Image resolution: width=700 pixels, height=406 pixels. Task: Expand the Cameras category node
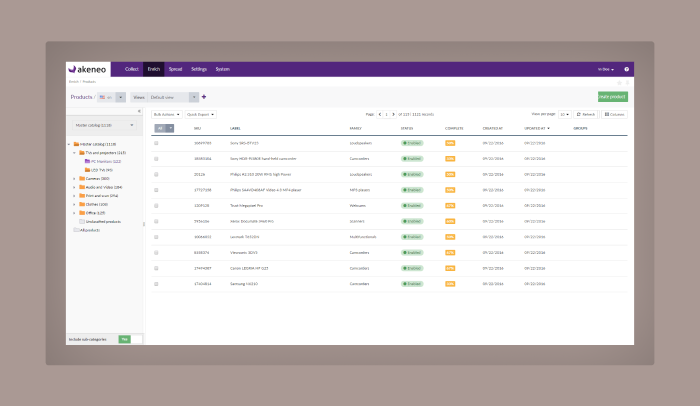tap(75, 179)
